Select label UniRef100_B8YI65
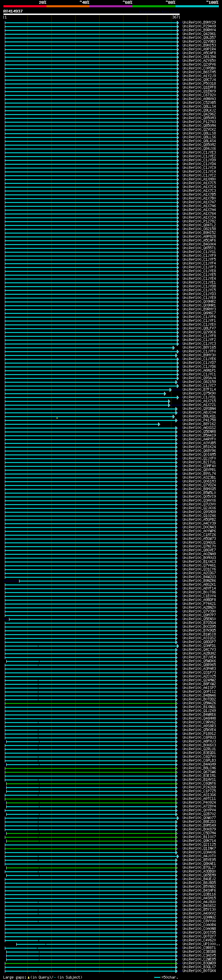The height and width of the screenshot is (980, 222). [x=199, y=347]
